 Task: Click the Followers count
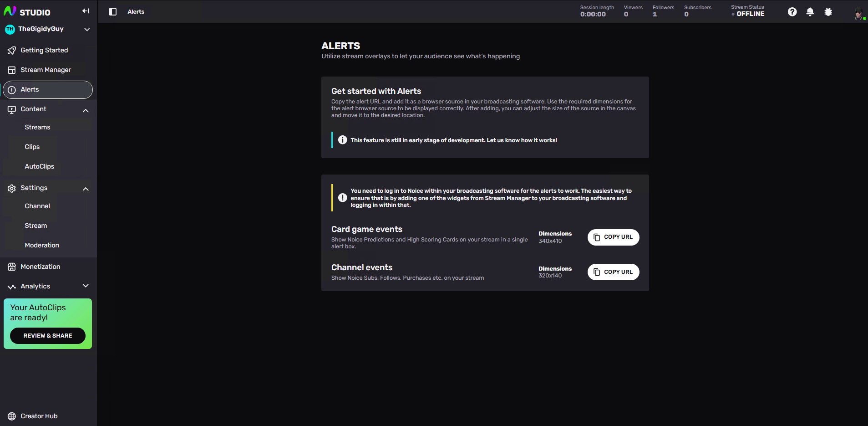(655, 14)
